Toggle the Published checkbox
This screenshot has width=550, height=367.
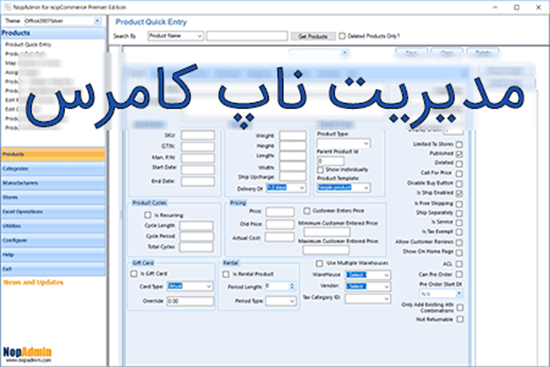(459, 154)
